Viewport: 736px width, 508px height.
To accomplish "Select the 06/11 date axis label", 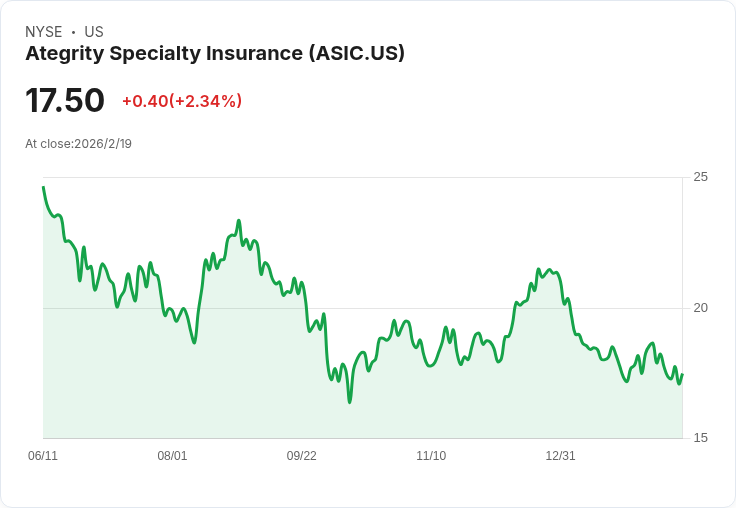I will [x=43, y=456].
